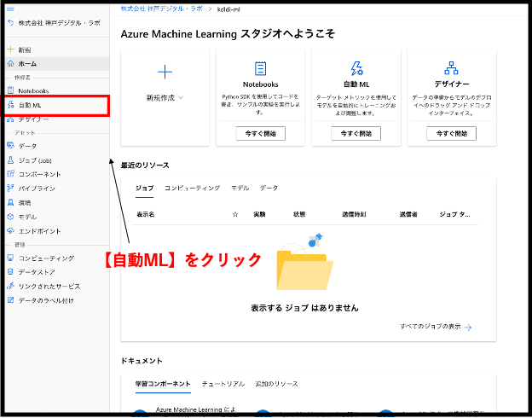The width and height of the screenshot is (532, 418).
Task: Open the コンピューティング monitor icon in sidebar
Action: (x=11, y=258)
